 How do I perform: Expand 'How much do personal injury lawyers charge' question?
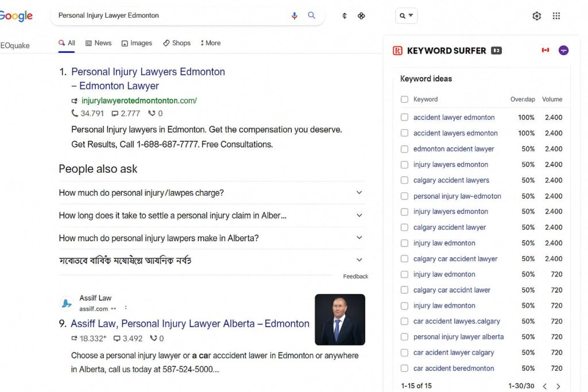(x=359, y=193)
